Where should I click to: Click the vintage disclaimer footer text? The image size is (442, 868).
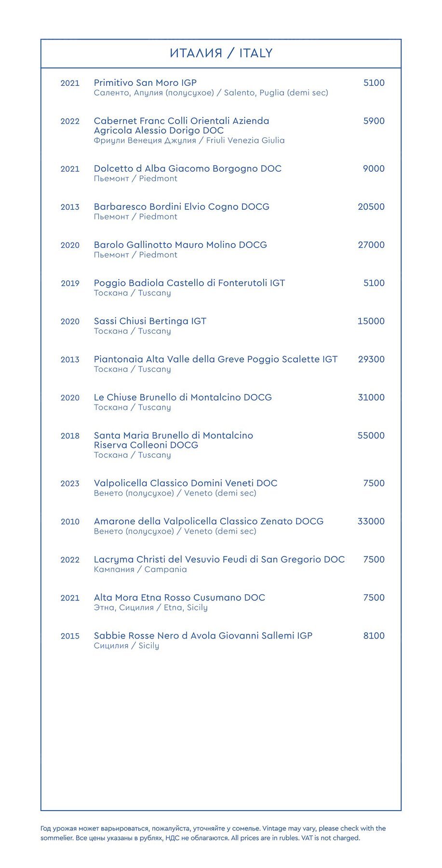pyautogui.click(x=213, y=833)
